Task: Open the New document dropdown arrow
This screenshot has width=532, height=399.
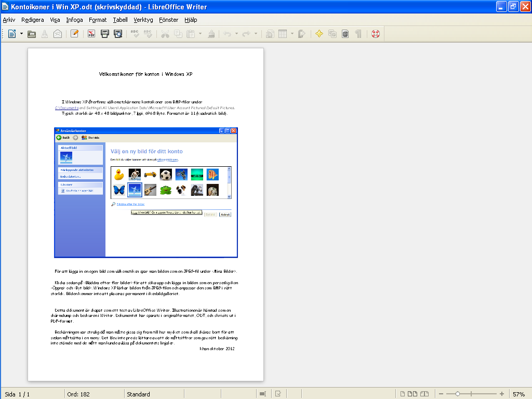Action: pyautogui.click(x=21, y=34)
